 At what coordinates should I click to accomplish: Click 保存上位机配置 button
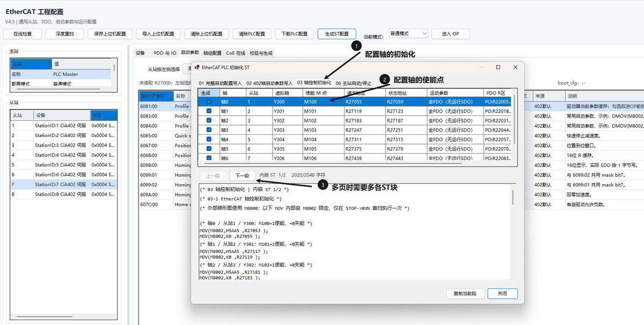110,34
